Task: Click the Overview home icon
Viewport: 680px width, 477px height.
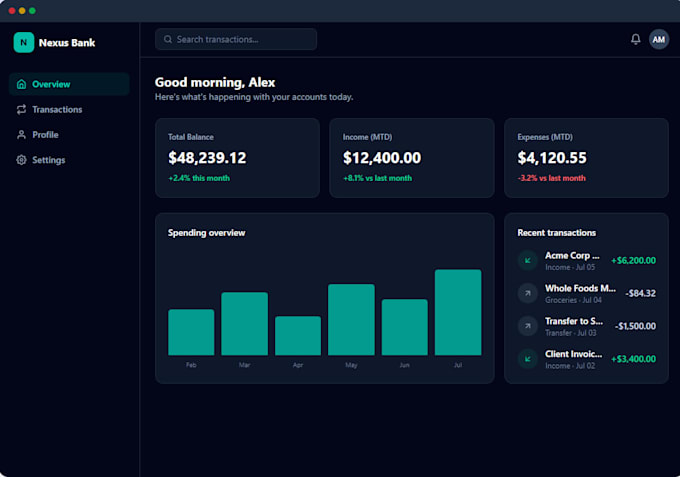Action: (21, 84)
